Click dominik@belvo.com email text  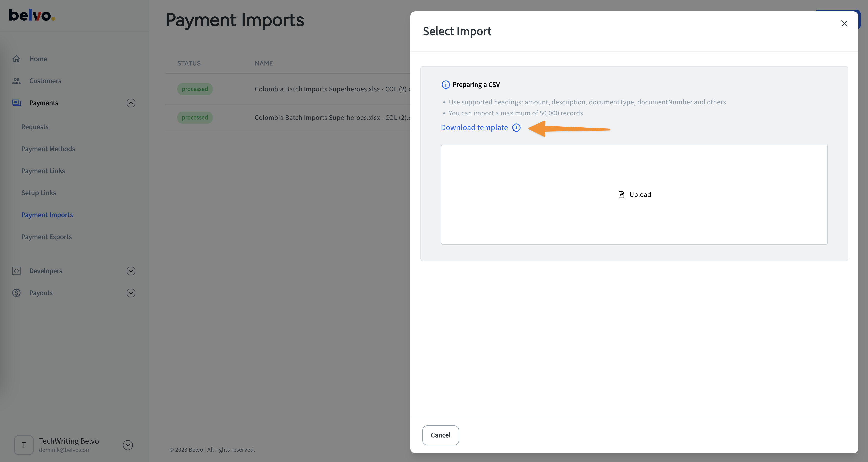[65, 450]
